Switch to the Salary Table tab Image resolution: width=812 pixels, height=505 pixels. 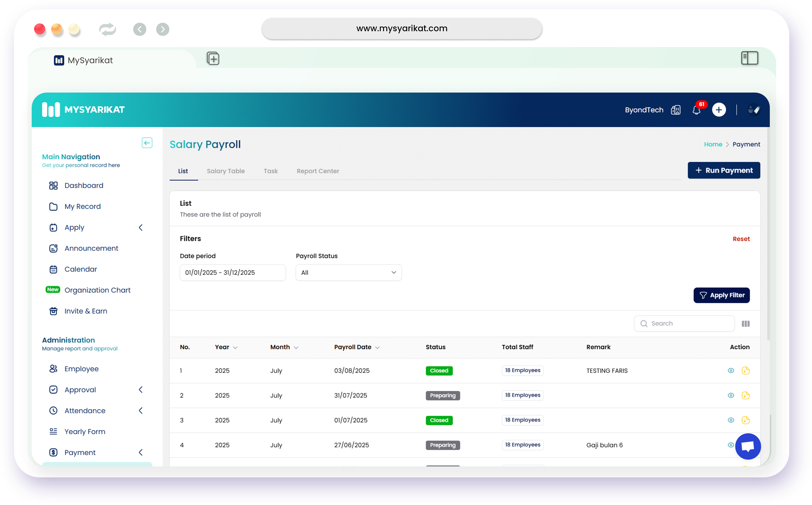point(226,171)
